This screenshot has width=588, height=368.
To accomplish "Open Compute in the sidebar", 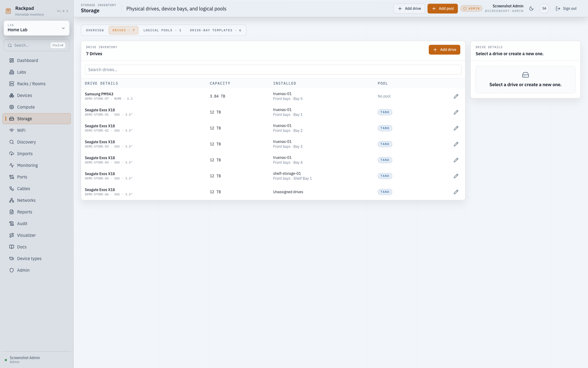I will click(x=36, y=107).
